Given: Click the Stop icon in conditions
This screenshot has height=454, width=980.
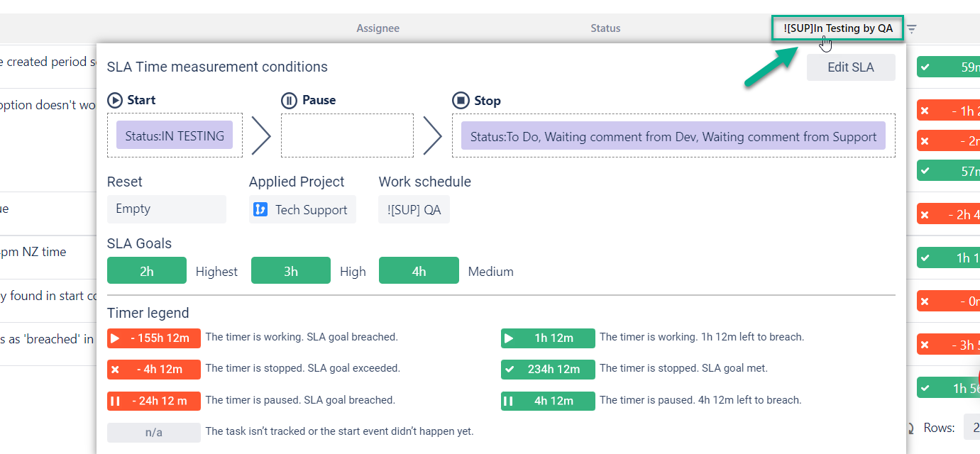Looking at the screenshot, I should pos(461,100).
